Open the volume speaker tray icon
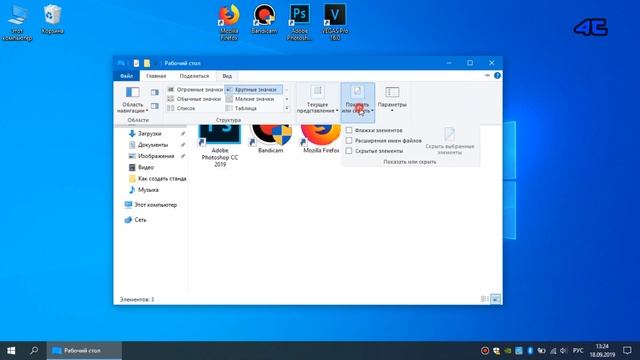 564,351
